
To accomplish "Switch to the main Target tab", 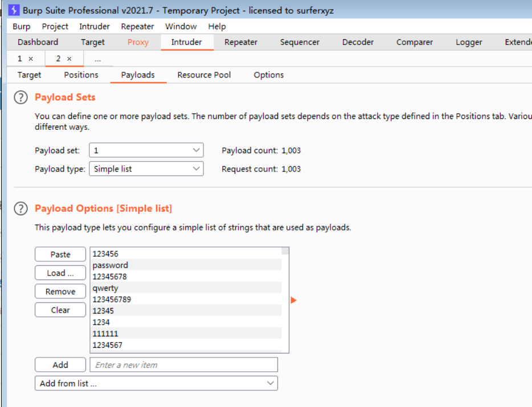I will coord(93,42).
